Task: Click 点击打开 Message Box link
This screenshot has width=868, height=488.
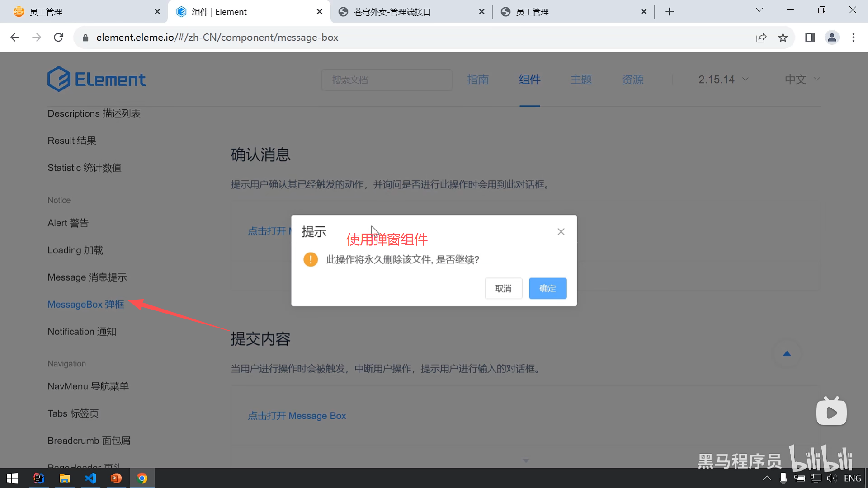Action: pyautogui.click(x=297, y=416)
